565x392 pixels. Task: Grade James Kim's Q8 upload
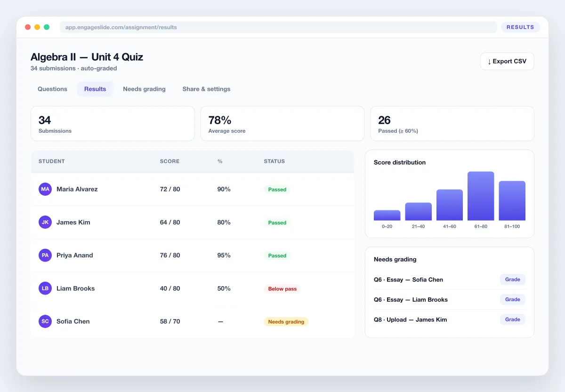[513, 320]
